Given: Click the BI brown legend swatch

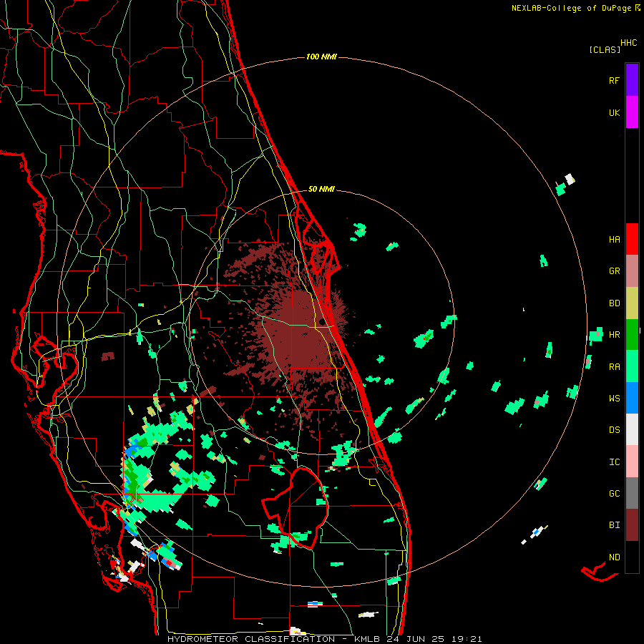Looking at the screenshot, I should 632,525.
